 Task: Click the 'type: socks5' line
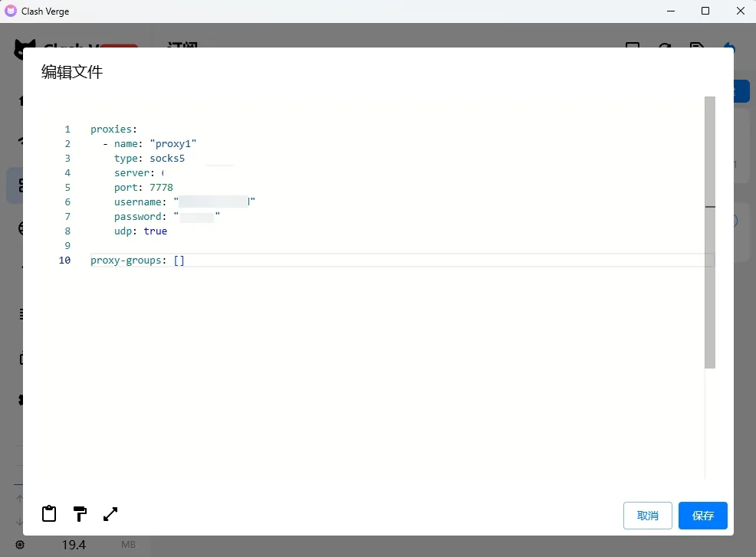pyautogui.click(x=150, y=158)
